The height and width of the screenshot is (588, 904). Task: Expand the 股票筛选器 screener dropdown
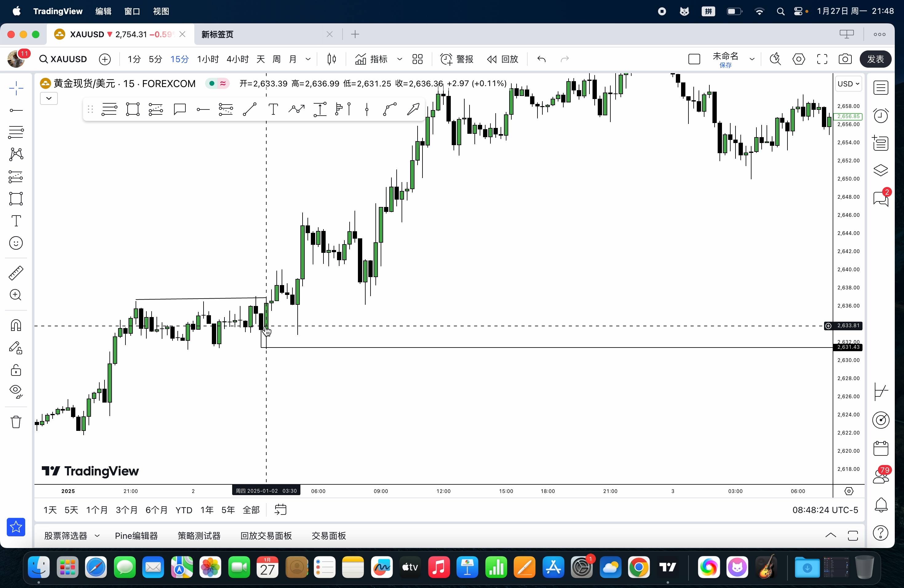click(x=97, y=536)
